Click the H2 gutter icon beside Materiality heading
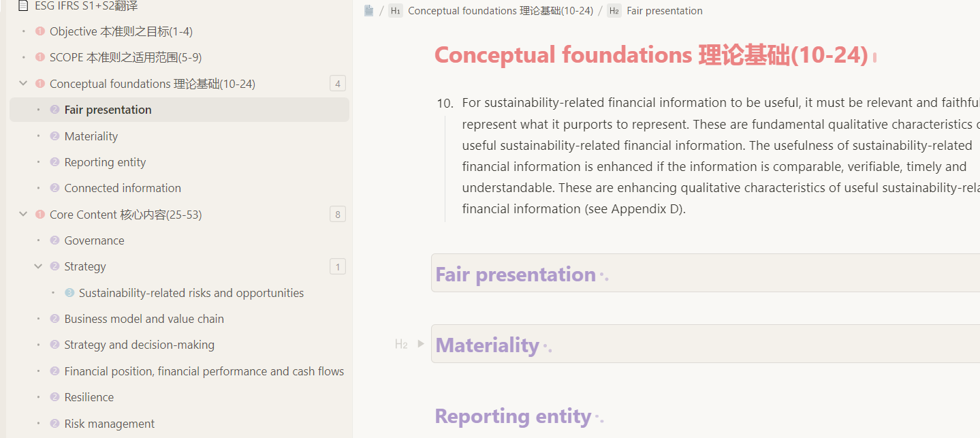This screenshot has width=980, height=438. tap(401, 344)
